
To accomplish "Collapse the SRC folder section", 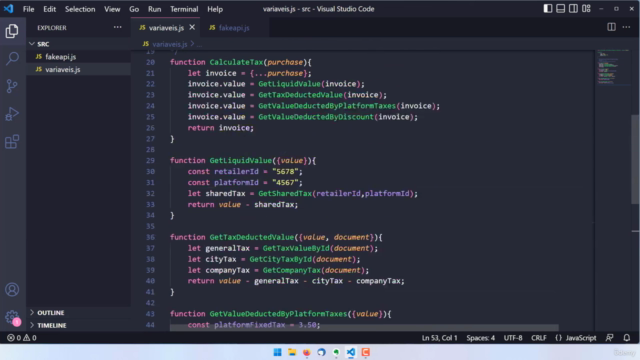I will point(79,44).
